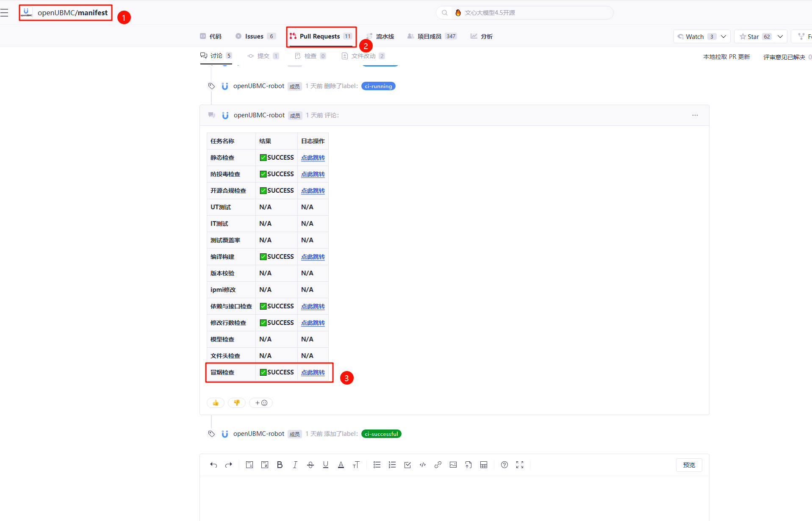Open the 项目成员 members tab
The image size is (812, 521).
coord(432,36)
